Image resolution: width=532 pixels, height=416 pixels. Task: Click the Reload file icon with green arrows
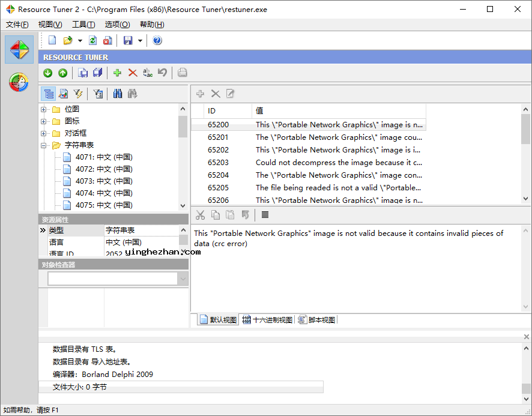(92, 40)
